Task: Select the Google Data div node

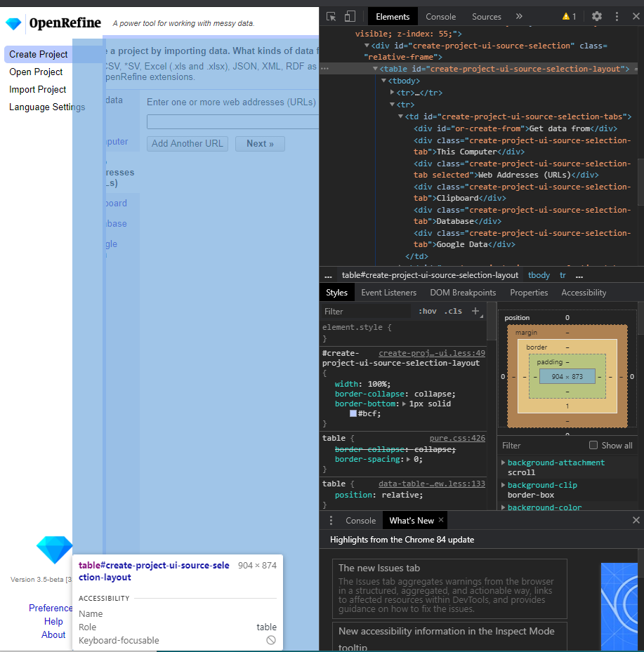Action: tap(522, 239)
